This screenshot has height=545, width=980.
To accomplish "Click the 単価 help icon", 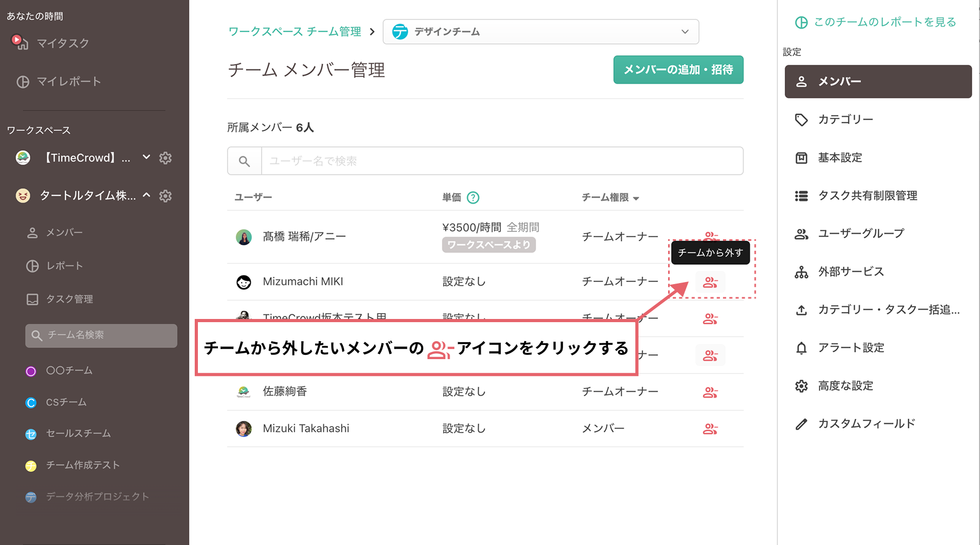I will click(474, 198).
